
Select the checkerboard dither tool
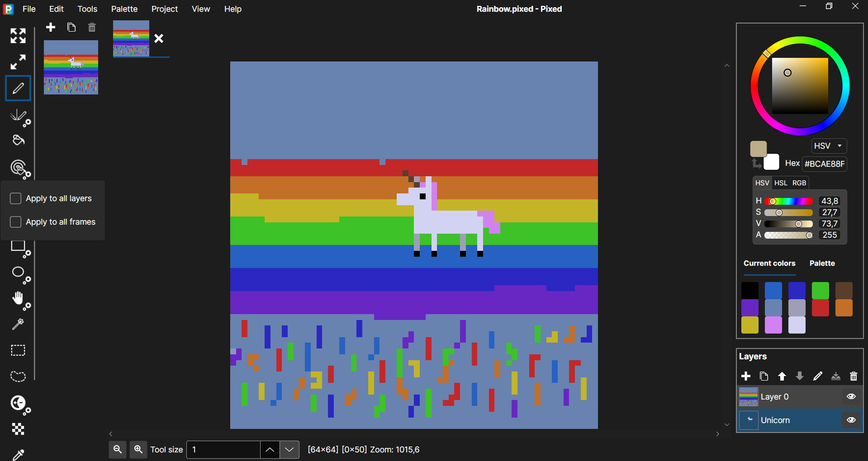tap(18, 429)
